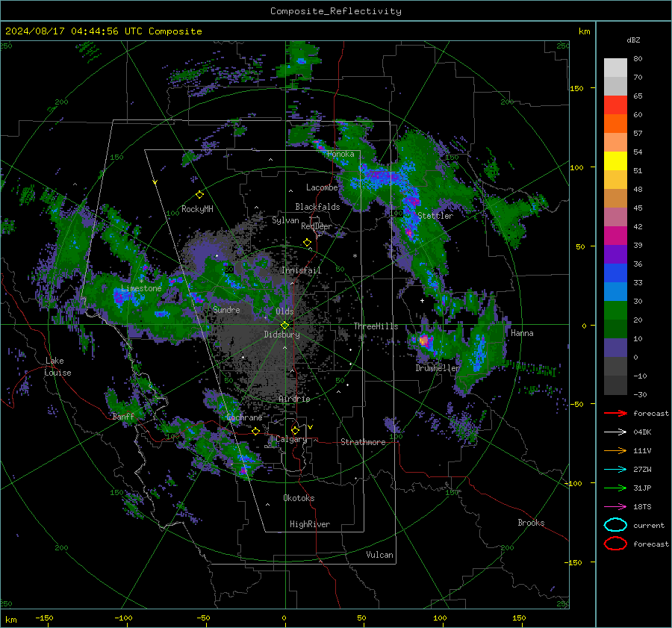The image size is (672, 628).
Task: Click the pink 42-45 dBZ swatch
Action: 615,217
